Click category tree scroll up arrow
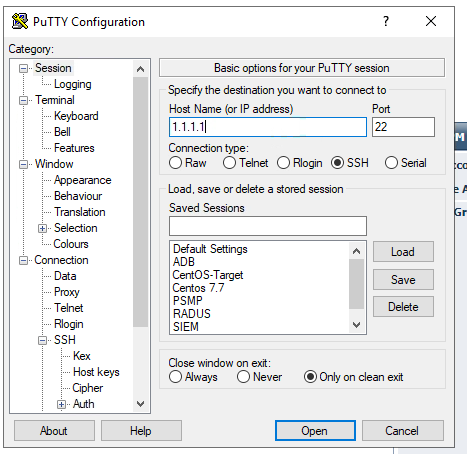 [x=140, y=69]
